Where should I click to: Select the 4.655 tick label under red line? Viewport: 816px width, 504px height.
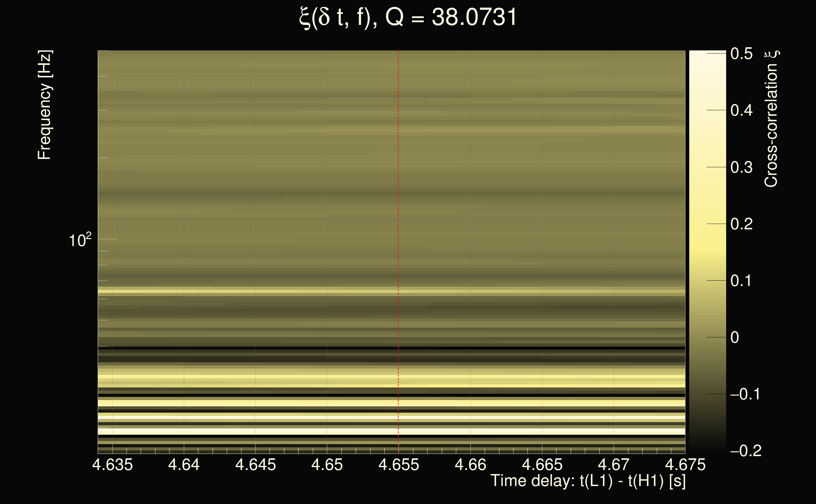399,465
